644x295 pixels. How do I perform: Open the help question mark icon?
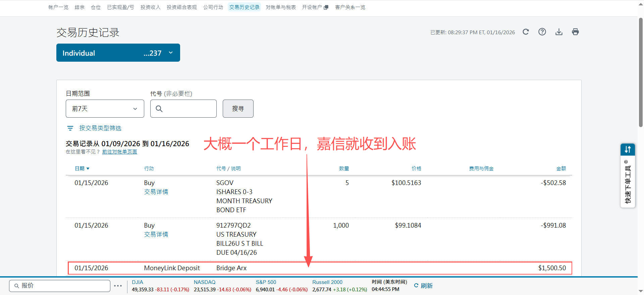click(542, 32)
